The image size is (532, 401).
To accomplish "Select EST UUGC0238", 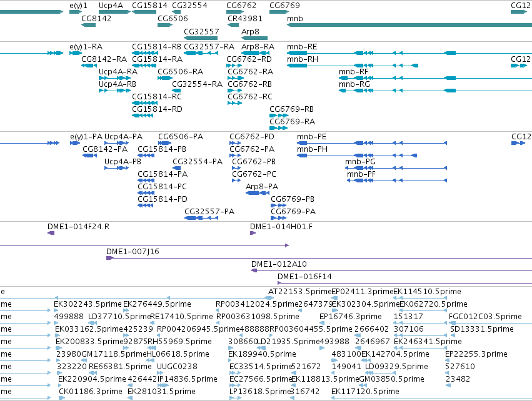I will point(177,367).
